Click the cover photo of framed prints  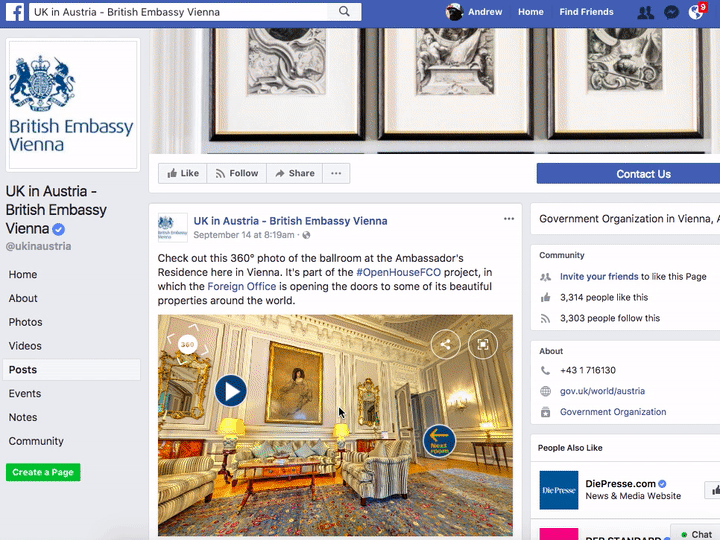click(434, 91)
